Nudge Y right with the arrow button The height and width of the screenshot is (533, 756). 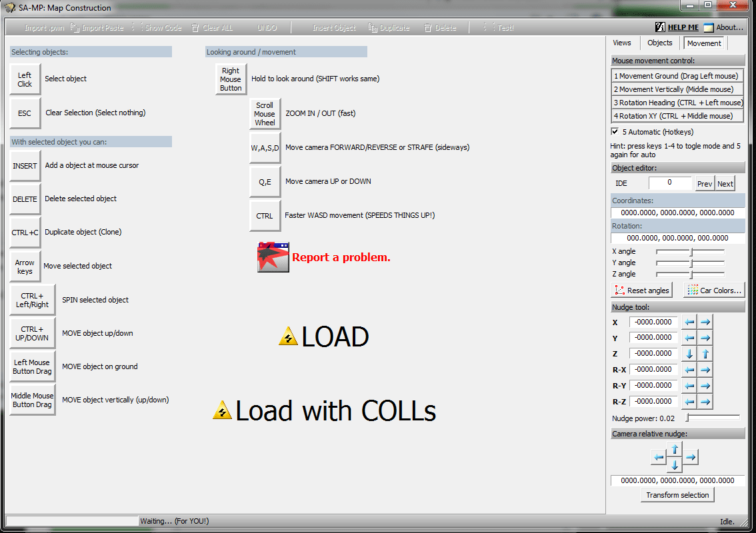pos(705,338)
